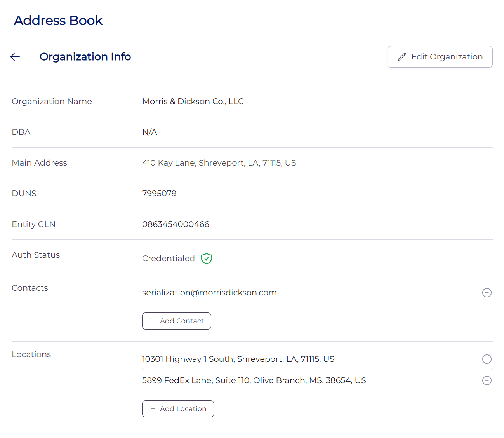Select organization name Morris & Dickson Co., LLC
Image resolution: width=504 pixels, height=438 pixels.
coord(193,101)
